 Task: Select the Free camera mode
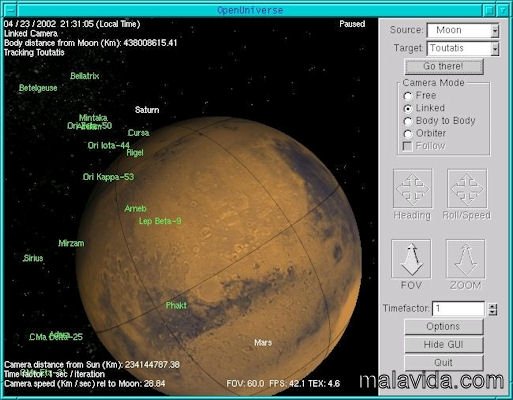[407, 96]
